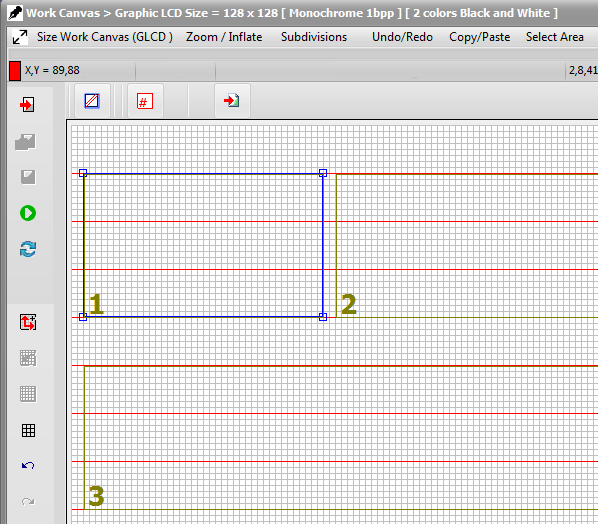This screenshot has height=524, width=598.
Task: Click the green play button icon
Action: click(28, 213)
